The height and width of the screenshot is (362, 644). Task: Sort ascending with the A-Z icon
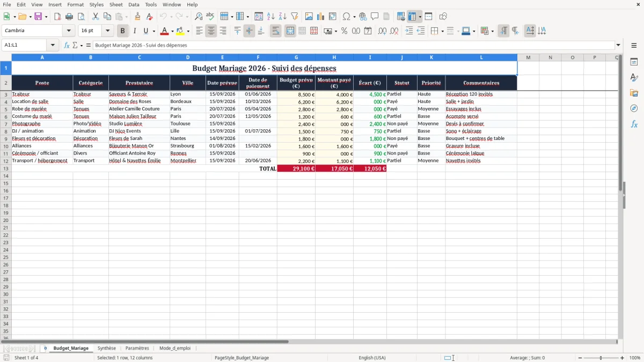271,17
